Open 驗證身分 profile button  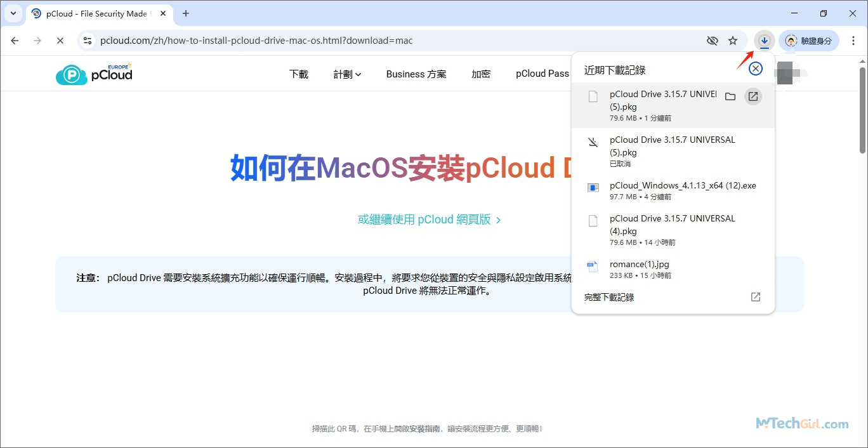[x=809, y=41]
